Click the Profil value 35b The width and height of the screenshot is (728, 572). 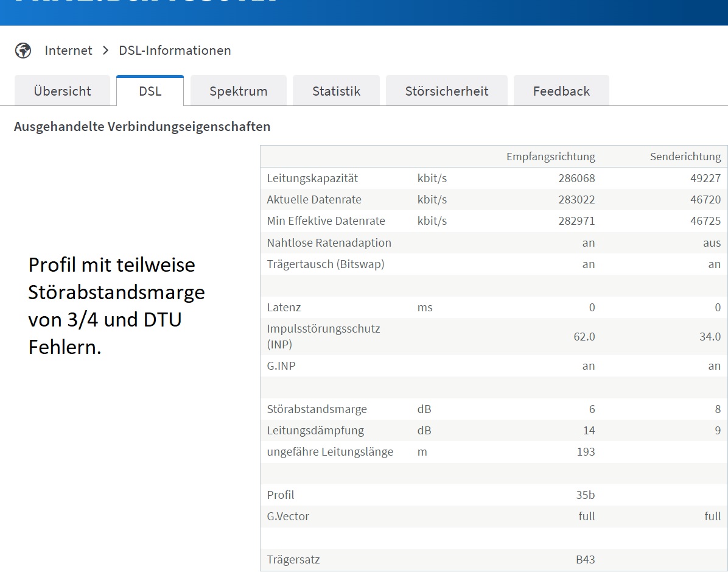(585, 495)
